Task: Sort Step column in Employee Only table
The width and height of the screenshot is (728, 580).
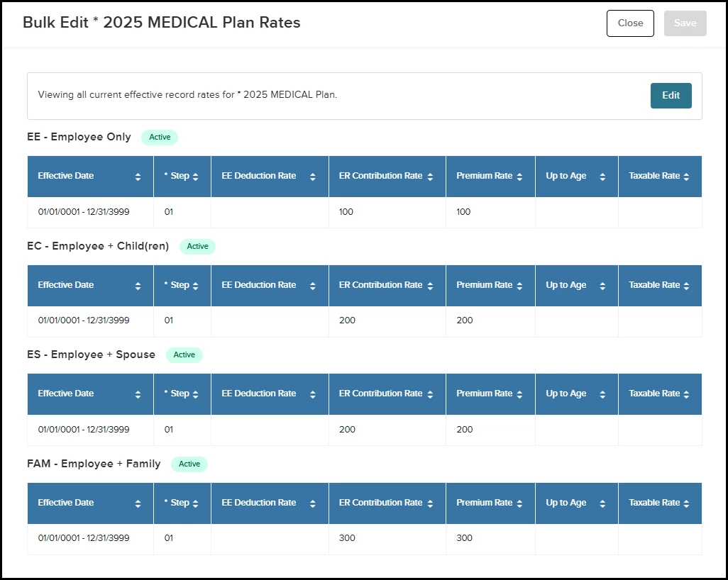Action: click(x=195, y=177)
